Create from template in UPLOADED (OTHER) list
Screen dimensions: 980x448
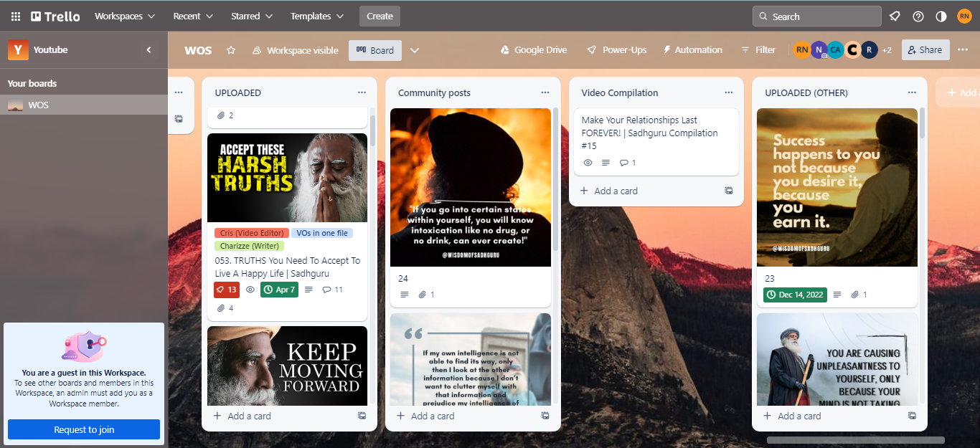pos(912,416)
